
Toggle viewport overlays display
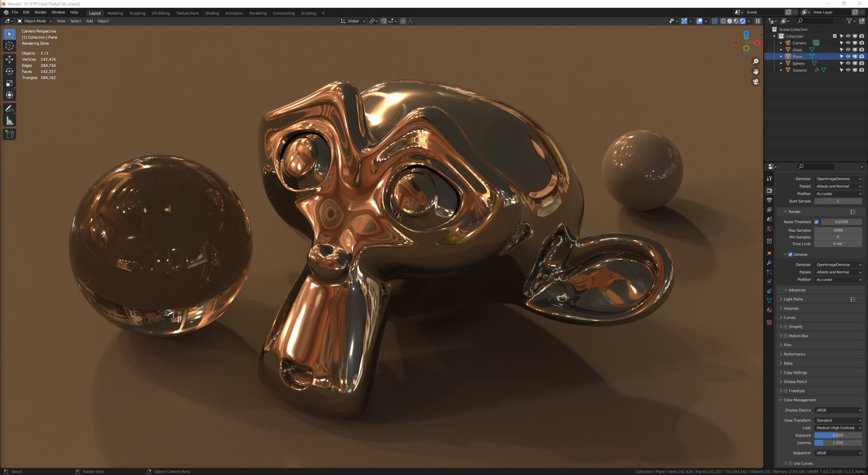coord(699,21)
